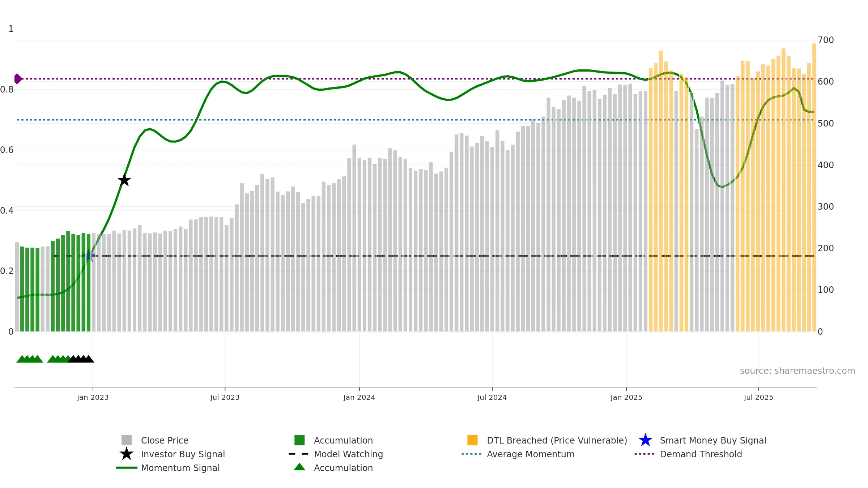Image resolution: width=868 pixels, height=488 pixels.
Task: Click the blue star Smart Money legend icon
Action: [645, 440]
